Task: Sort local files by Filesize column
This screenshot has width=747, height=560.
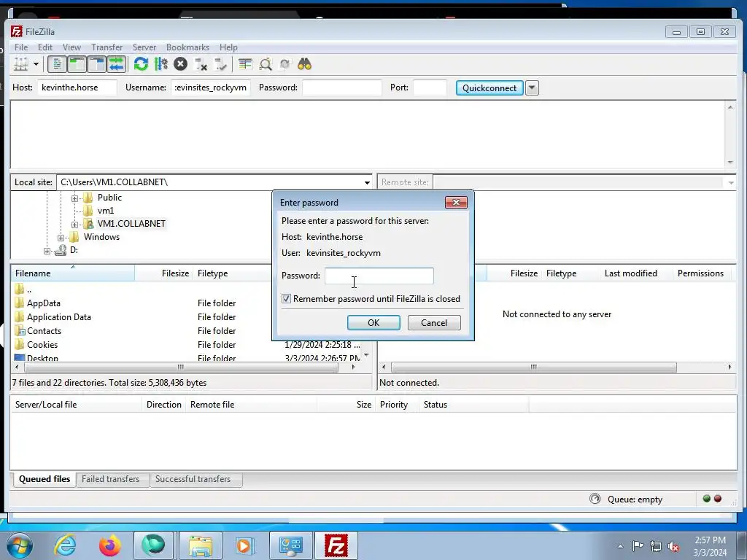Action: click(164, 273)
